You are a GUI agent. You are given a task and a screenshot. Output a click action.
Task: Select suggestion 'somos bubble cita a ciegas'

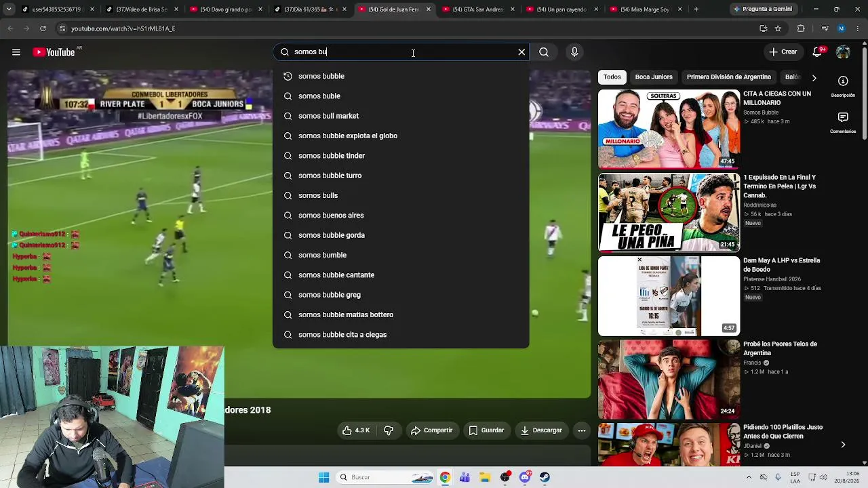point(401,335)
